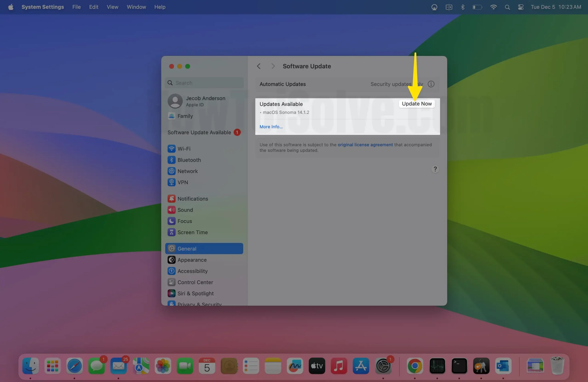
Task: Open Apple TV from the Dock
Action: tap(317, 366)
